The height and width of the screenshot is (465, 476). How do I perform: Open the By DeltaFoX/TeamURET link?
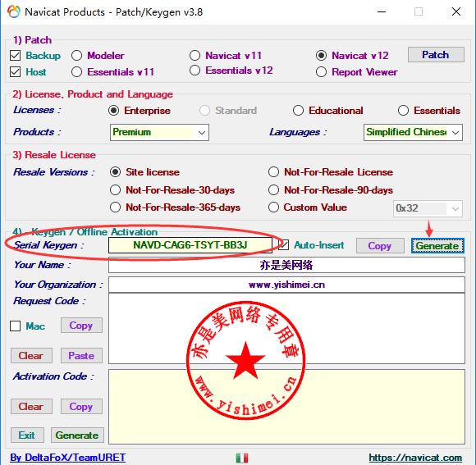(x=67, y=458)
